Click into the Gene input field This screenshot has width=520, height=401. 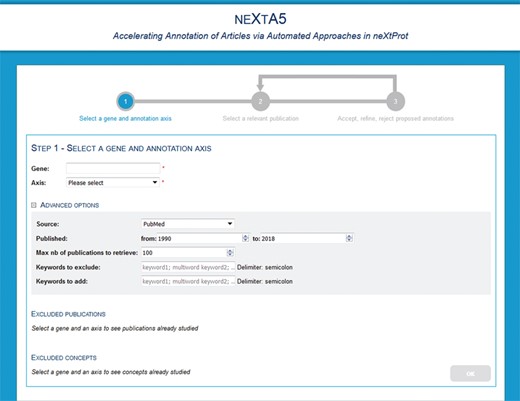(113, 168)
